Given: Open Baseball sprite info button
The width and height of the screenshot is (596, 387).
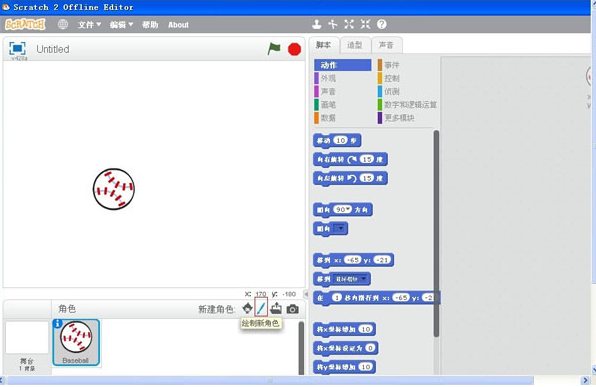Looking at the screenshot, I should coord(57,324).
